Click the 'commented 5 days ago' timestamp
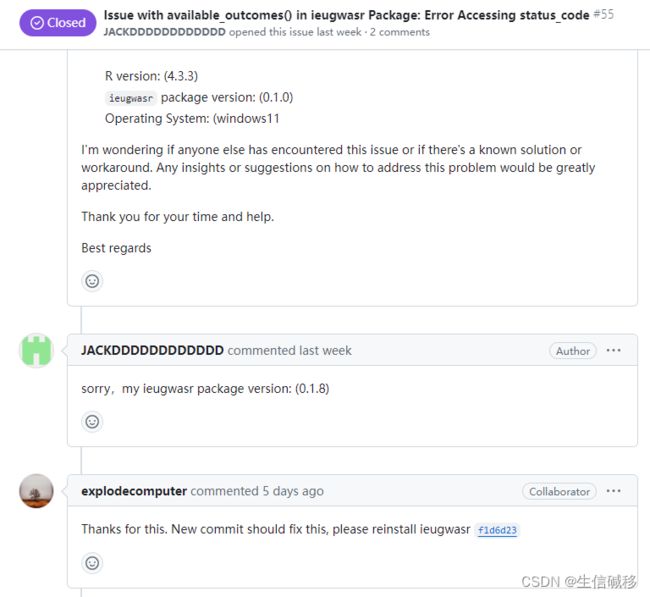The width and height of the screenshot is (650, 597). [257, 491]
